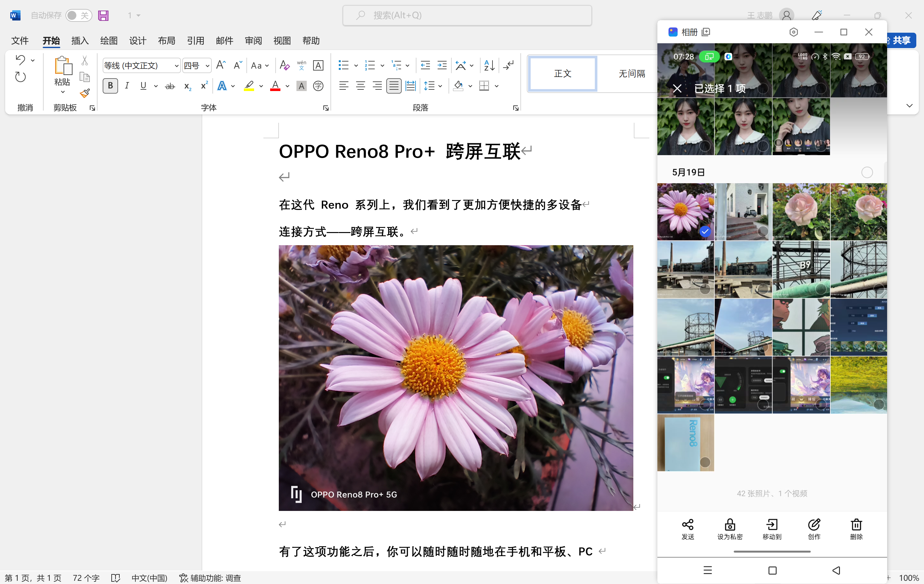Image resolution: width=924 pixels, height=584 pixels.
Task: Click the Sort paragraph icon
Action: click(489, 65)
